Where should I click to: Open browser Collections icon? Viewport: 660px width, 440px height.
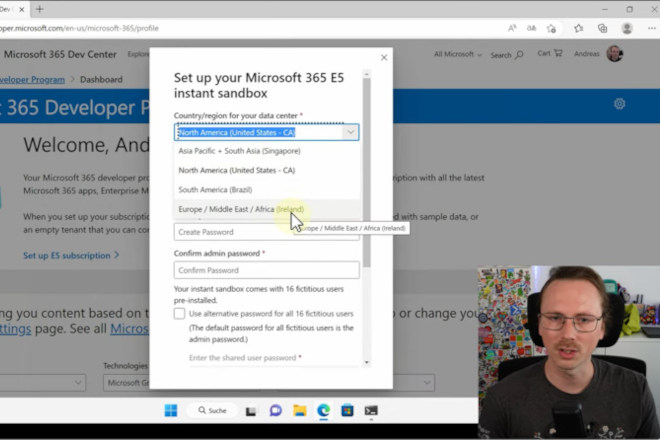coord(602,28)
